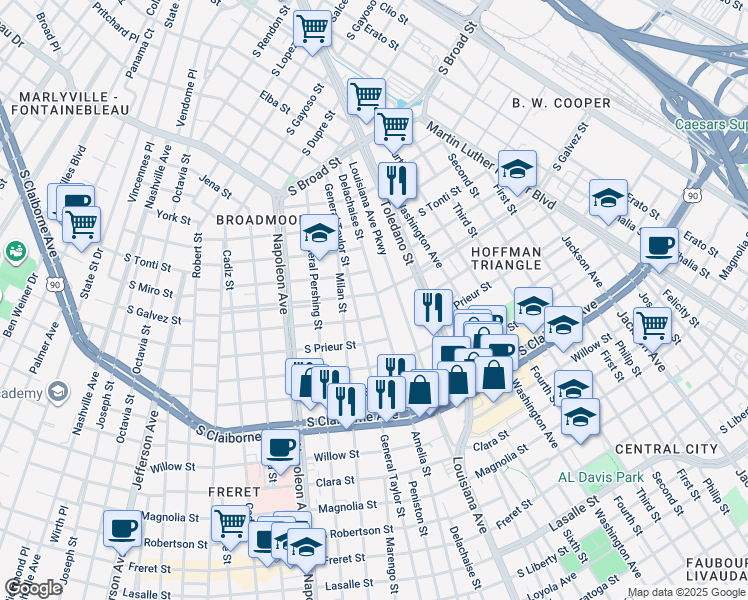
Task: Click the green park icon near Ben Weiner Dr
Action: (x=16, y=251)
